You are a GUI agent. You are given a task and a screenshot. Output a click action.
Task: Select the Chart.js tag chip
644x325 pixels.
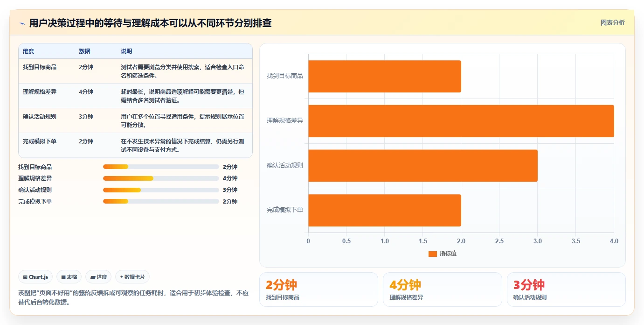tap(36, 277)
